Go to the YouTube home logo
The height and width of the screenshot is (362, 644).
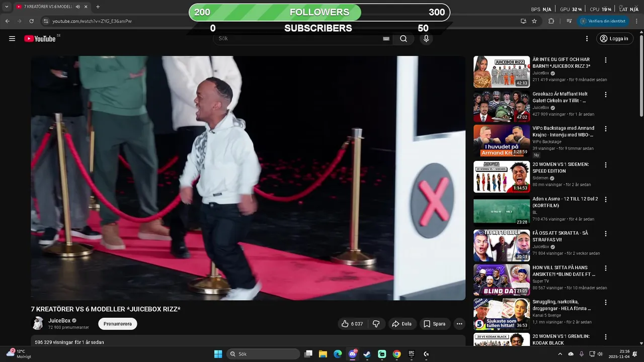(x=40, y=39)
